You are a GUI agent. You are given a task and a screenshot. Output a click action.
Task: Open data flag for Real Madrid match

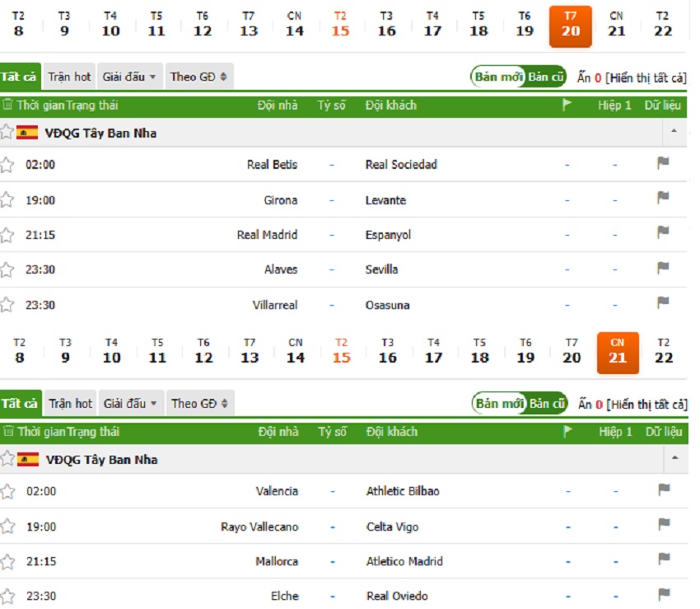pyautogui.click(x=663, y=232)
